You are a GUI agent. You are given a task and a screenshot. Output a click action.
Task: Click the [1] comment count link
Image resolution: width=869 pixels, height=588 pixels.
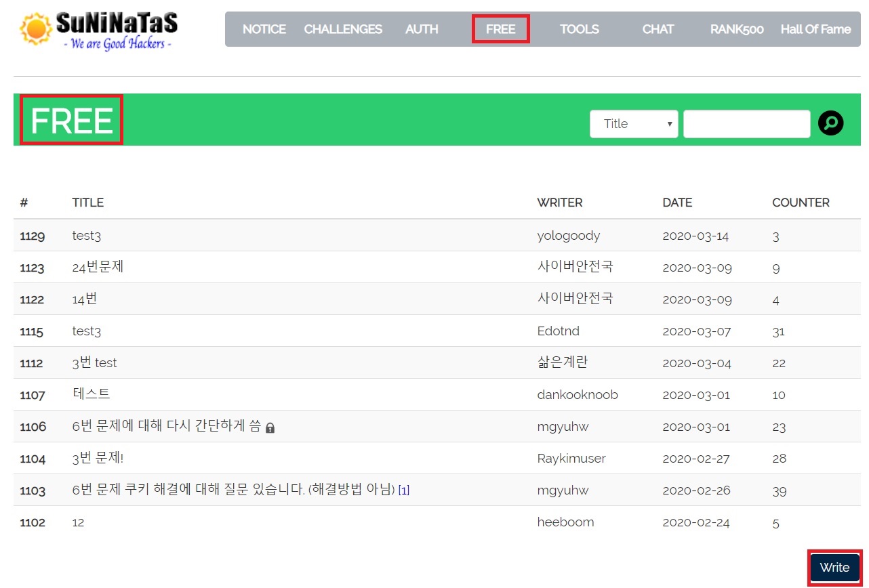point(404,490)
